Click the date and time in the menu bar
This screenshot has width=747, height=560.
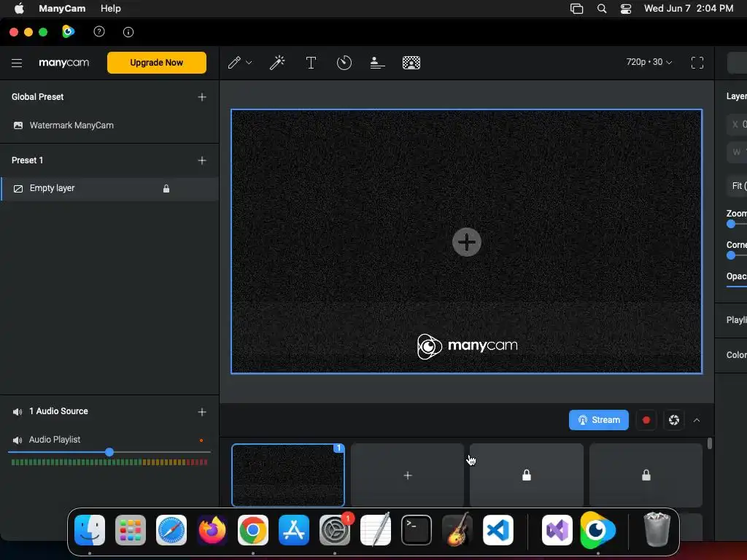coord(689,9)
